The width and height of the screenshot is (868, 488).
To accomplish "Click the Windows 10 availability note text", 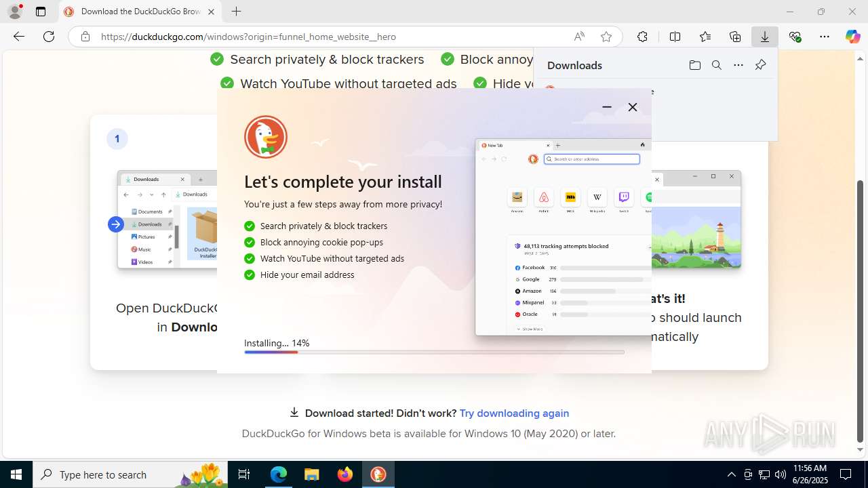I will click(x=429, y=433).
